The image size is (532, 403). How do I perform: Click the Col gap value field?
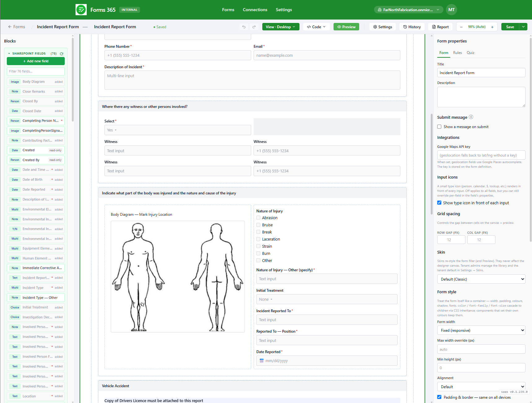pyautogui.click(x=481, y=240)
